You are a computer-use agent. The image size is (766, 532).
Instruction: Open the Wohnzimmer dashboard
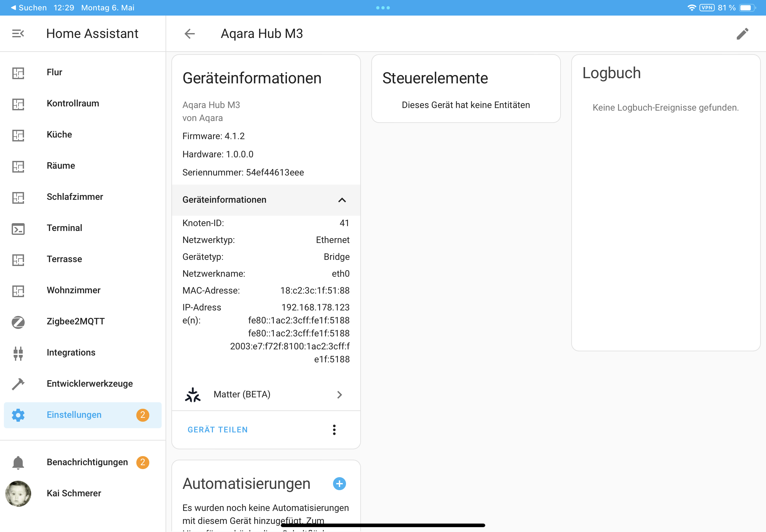(x=73, y=290)
